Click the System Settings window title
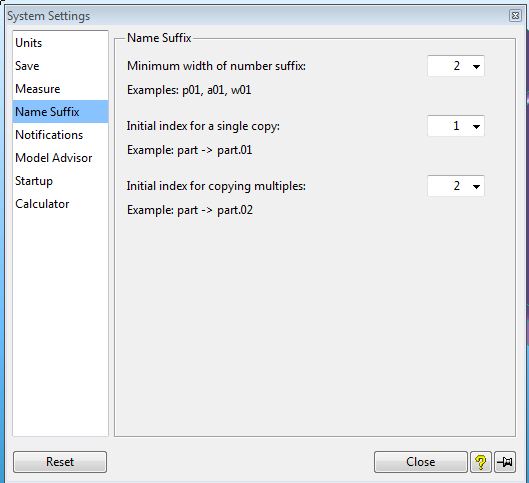The height and width of the screenshot is (483, 529). (x=49, y=16)
